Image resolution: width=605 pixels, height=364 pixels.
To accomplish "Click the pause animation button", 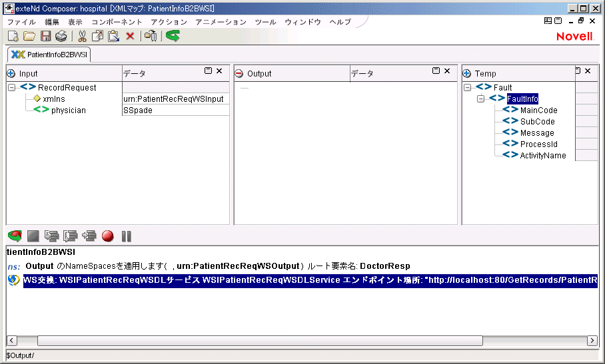I will (x=127, y=236).
